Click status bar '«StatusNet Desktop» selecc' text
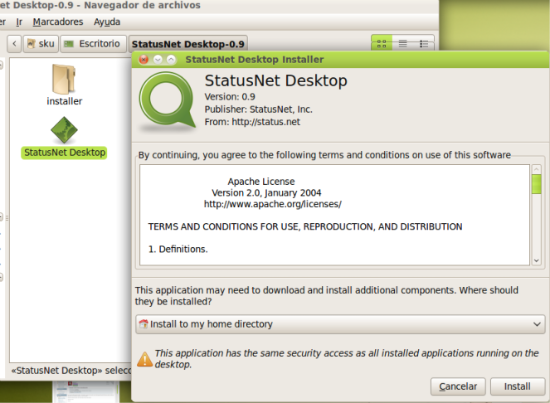Viewport: 550px width, 403px height. click(x=71, y=370)
